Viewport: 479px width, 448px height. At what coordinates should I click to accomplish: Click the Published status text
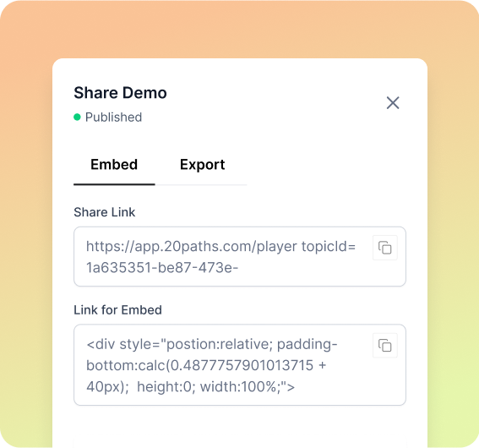click(113, 117)
